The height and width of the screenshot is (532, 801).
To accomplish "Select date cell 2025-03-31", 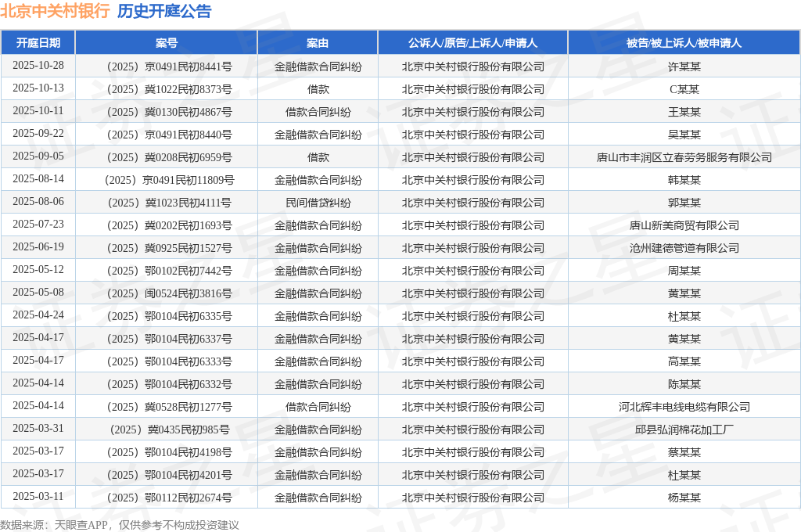I will tap(38, 428).
